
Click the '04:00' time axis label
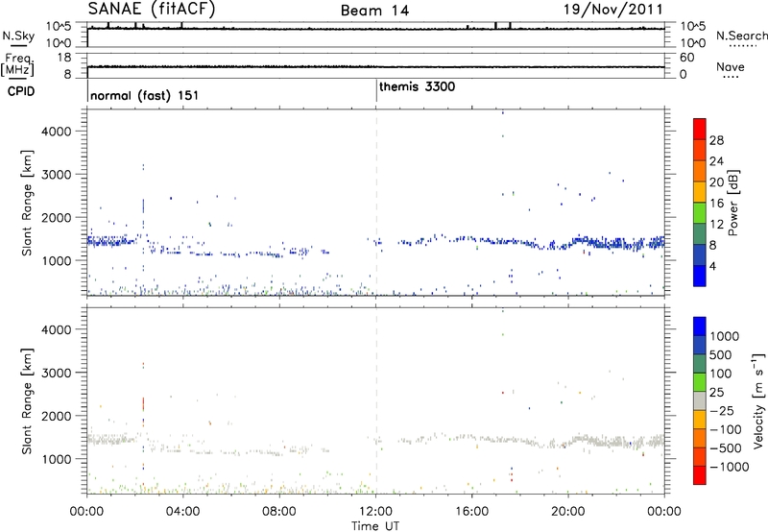tap(182, 512)
